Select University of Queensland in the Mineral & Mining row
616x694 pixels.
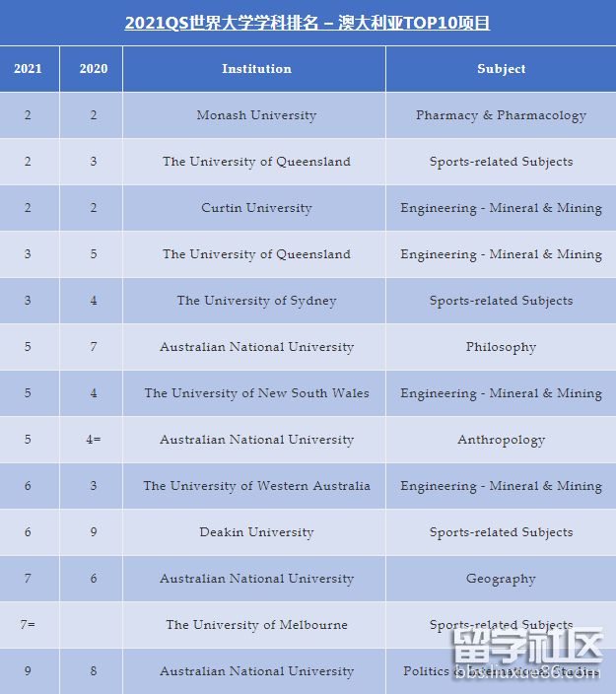coord(256,254)
